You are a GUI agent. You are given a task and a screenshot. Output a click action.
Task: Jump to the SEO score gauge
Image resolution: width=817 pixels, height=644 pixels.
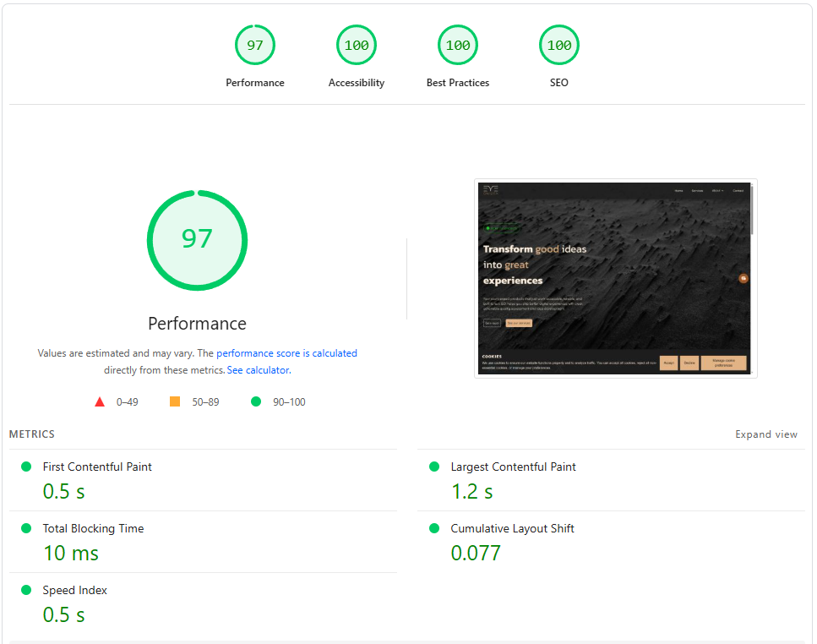pos(559,46)
